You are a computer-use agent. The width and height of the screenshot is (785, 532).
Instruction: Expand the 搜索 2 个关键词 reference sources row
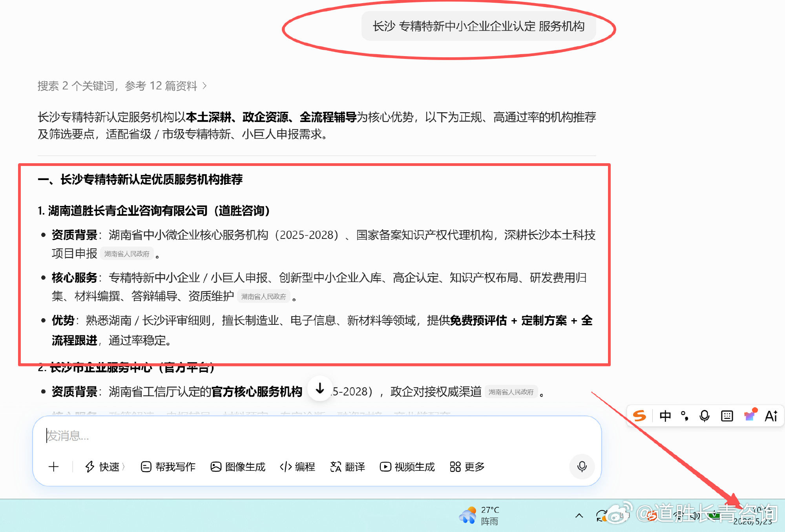pyautogui.click(x=122, y=86)
